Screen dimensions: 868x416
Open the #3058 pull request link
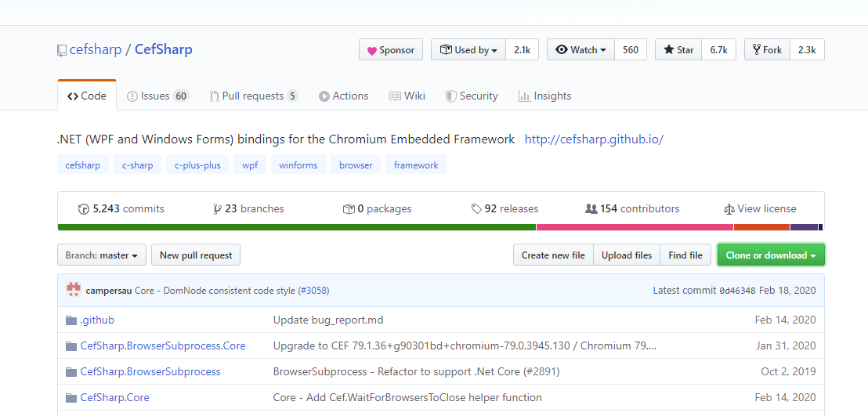[x=314, y=290]
